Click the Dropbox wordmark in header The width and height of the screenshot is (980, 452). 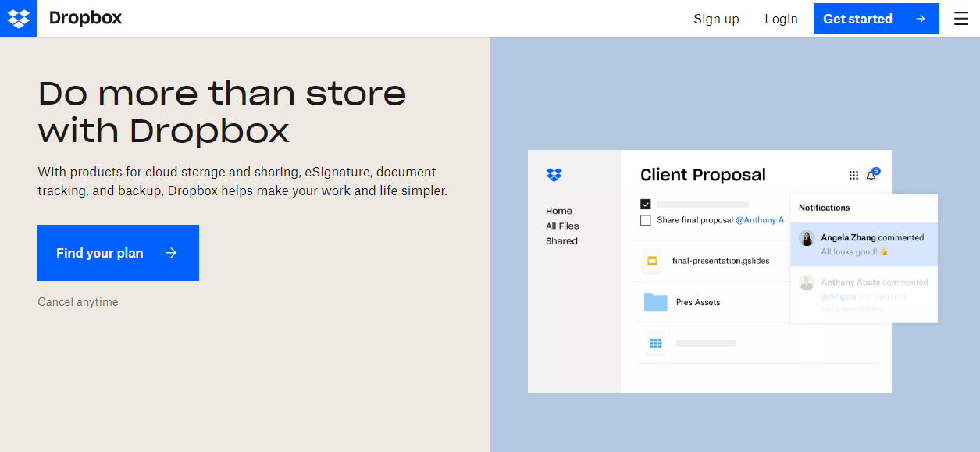point(85,18)
